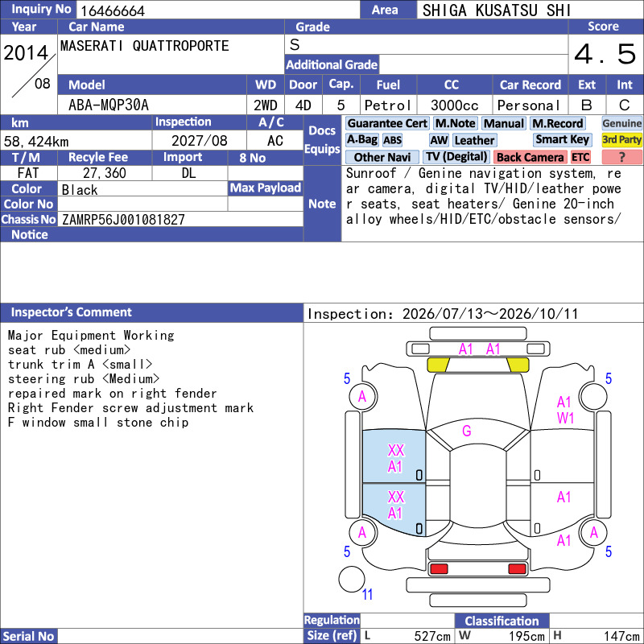
Task: Select the 'trunk trim A <small>' comment
Action: tap(80, 365)
